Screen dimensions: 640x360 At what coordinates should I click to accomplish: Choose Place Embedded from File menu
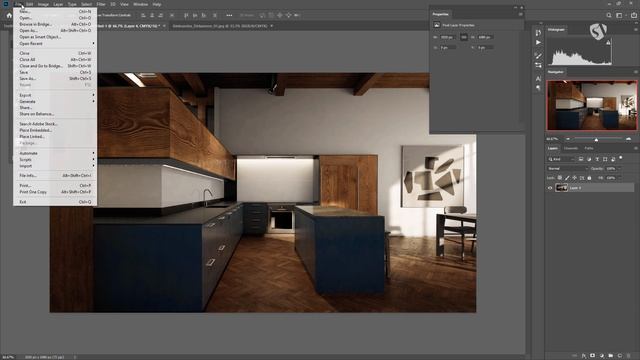(x=56, y=130)
